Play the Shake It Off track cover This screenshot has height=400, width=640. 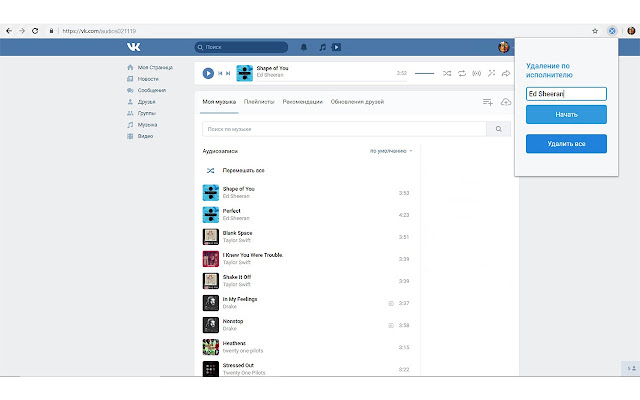(x=211, y=281)
